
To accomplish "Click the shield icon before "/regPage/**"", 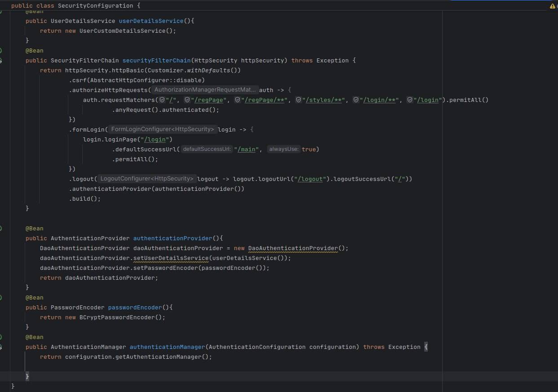I will 237,100.
